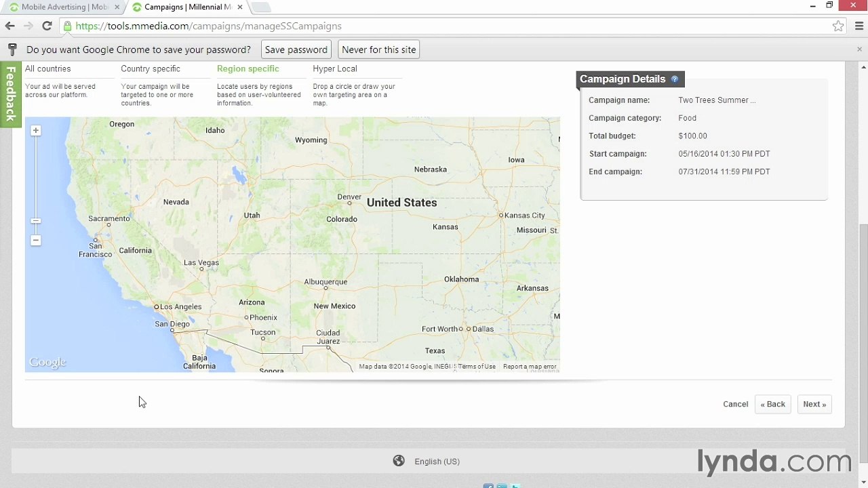Zoom in the map with plus button

click(35, 130)
